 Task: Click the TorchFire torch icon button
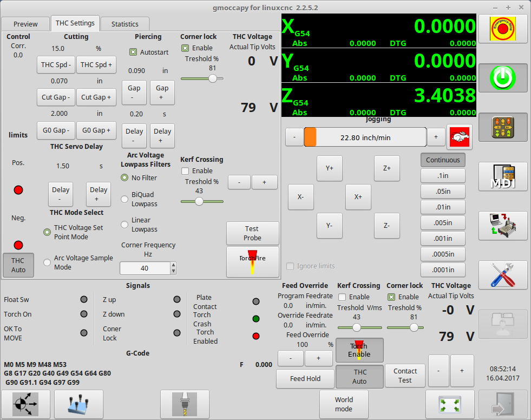253,262
